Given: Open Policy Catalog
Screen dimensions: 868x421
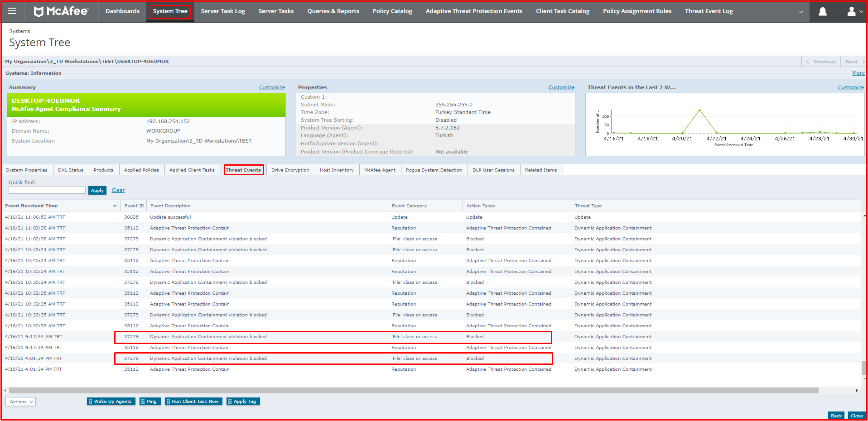Looking at the screenshot, I should pos(392,11).
